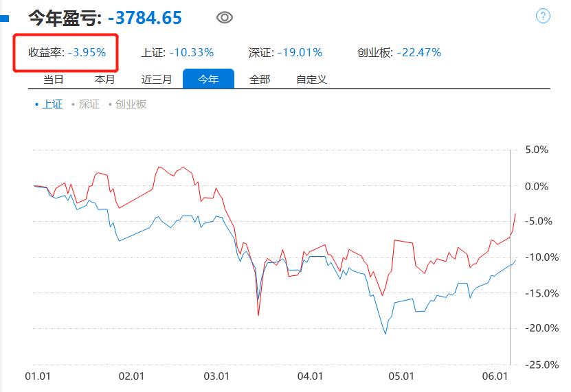Switch to the 本月 tab

[x=105, y=79]
